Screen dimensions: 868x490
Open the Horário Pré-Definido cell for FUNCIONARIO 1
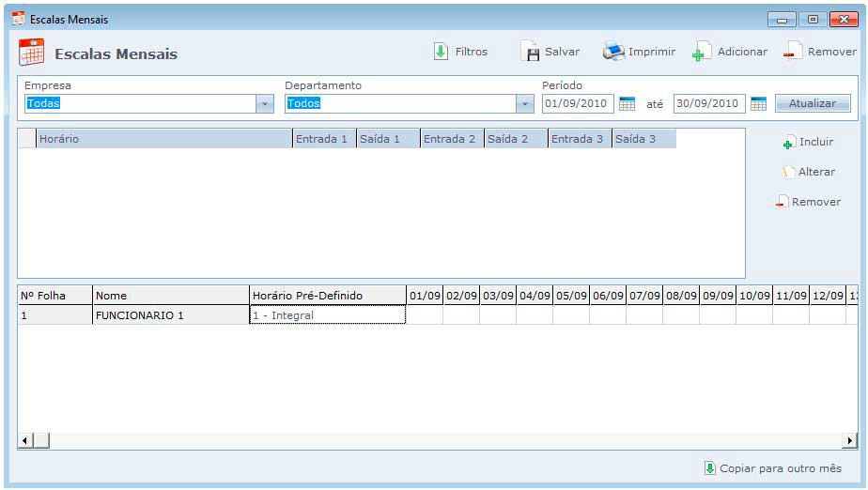[x=327, y=316]
